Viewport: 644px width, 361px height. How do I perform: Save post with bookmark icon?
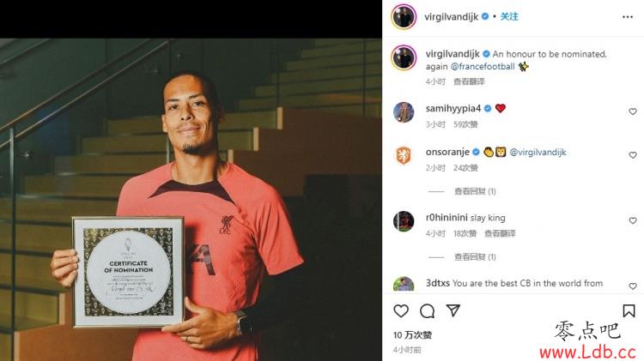click(x=629, y=310)
